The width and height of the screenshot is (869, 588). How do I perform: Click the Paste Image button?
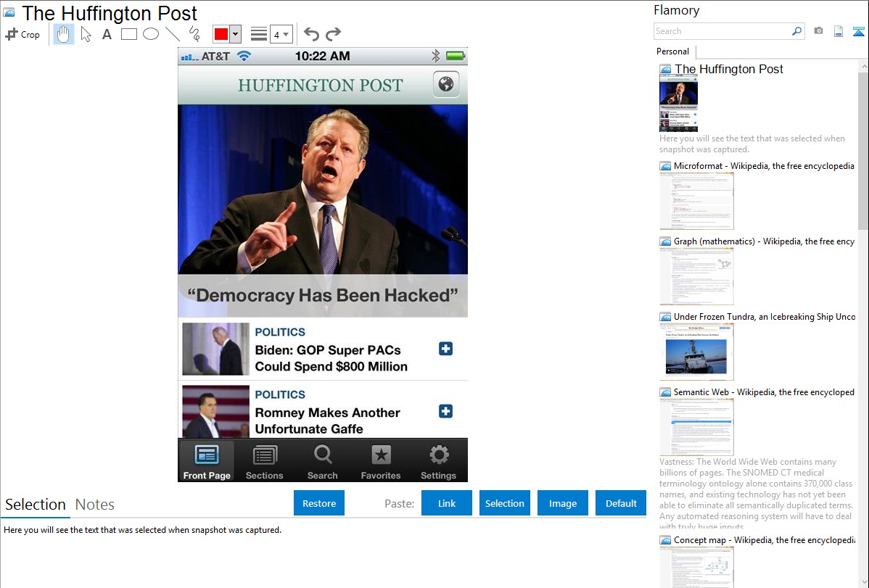(x=563, y=503)
